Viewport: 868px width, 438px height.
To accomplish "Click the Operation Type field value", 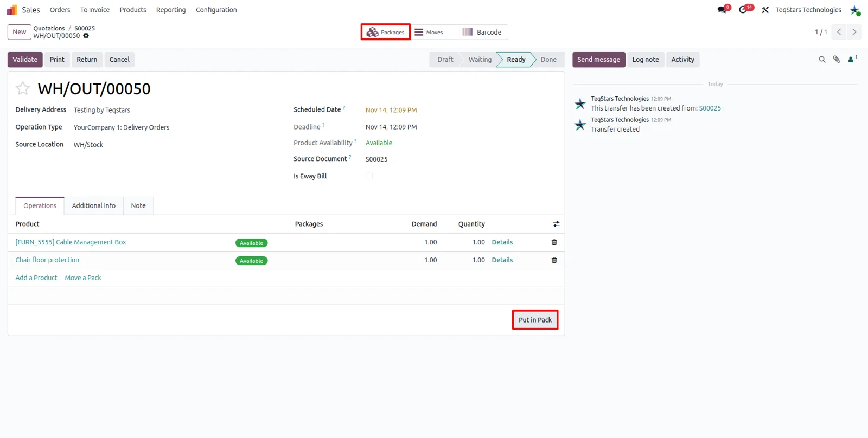I will coord(122,127).
